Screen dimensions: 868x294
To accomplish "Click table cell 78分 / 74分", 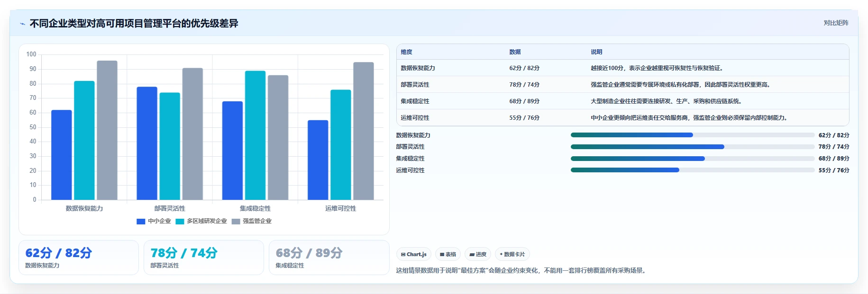I will pos(524,85).
